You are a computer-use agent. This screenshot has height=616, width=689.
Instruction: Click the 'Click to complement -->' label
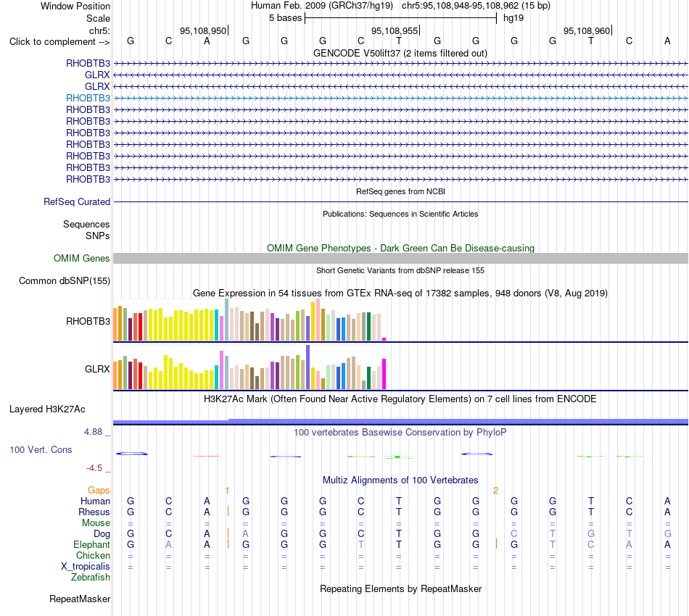pos(59,42)
